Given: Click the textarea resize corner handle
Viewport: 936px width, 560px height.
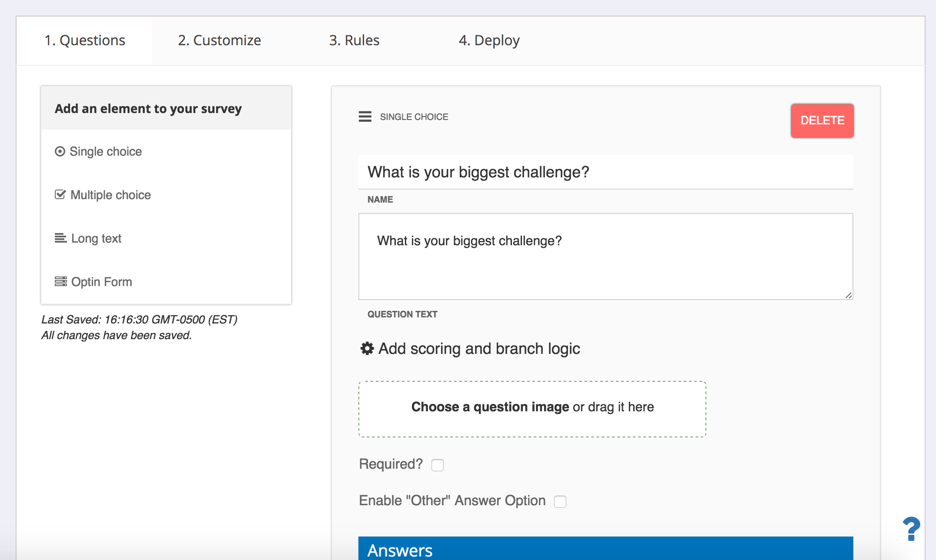Looking at the screenshot, I should click(x=849, y=295).
